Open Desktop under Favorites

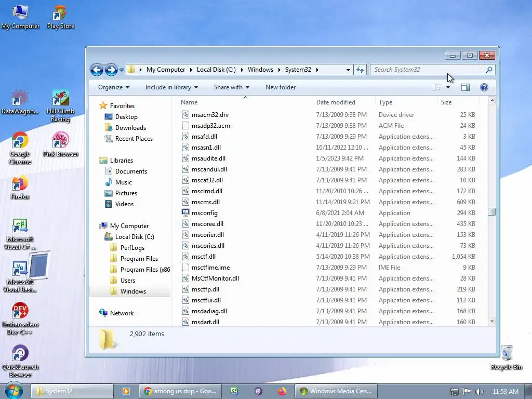click(121, 117)
